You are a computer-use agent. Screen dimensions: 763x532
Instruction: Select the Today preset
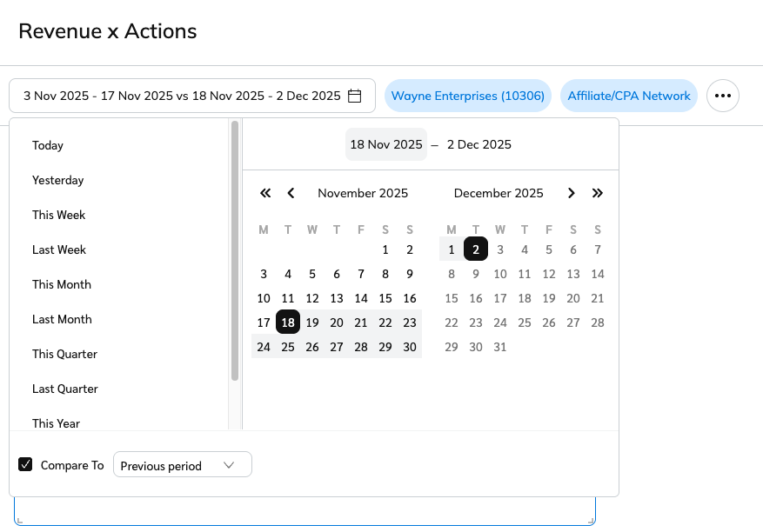click(x=48, y=145)
